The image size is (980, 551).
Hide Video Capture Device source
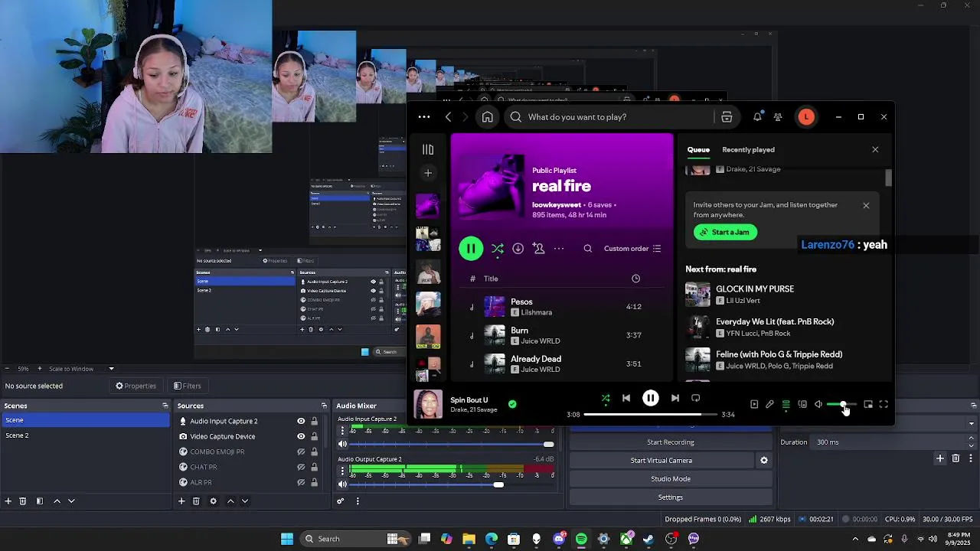(301, 436)
